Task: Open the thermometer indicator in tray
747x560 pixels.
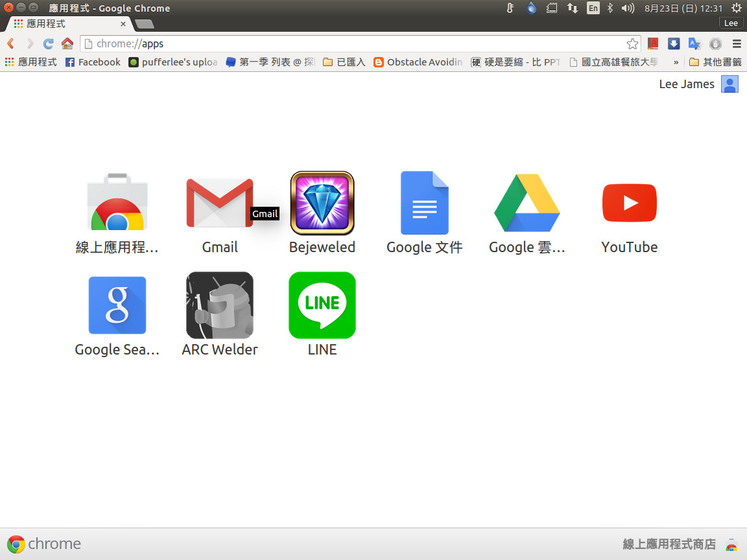Action: [x=510, y=8]
